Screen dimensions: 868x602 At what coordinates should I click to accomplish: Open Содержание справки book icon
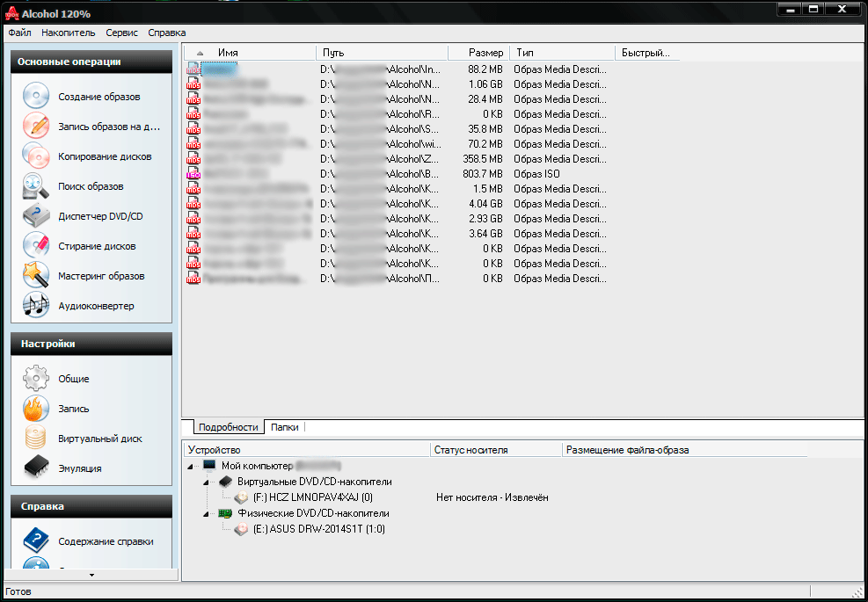pyautogui.click(x=36, y=541)
